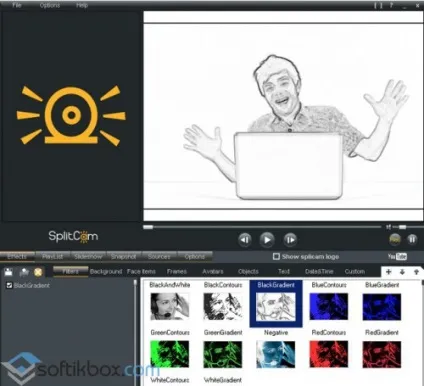Open the Options tab below player
This screenshot has width=424, height=386.
(195, 257)
